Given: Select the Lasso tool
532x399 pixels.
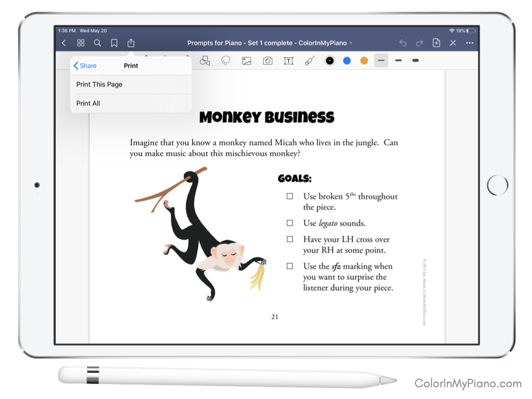Looking at the screenshot, I should 225,61.
